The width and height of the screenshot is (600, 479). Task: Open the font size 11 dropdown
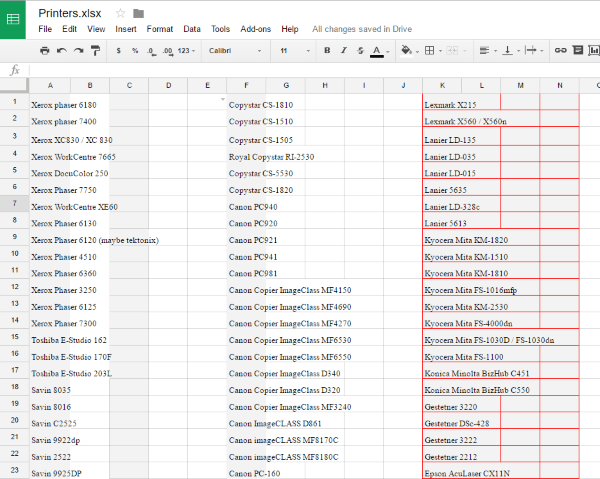click(x=291, y=50)
